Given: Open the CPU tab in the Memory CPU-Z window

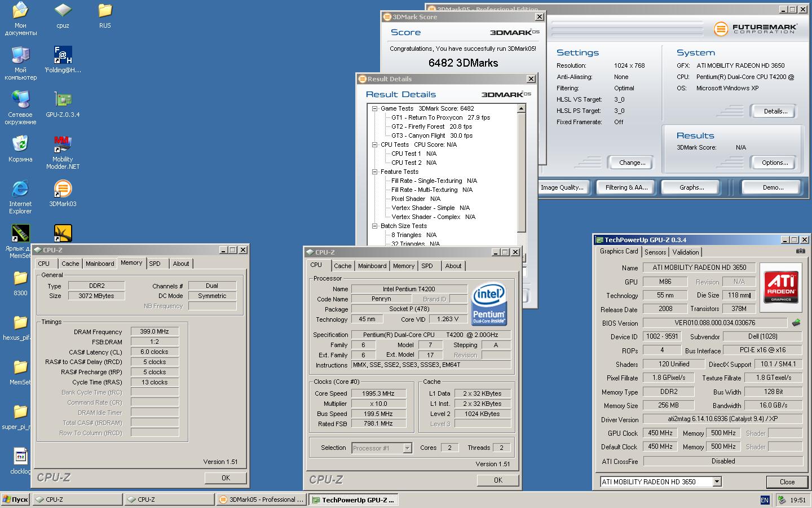Looking at the screenshot, I should [x=44, y=264].
